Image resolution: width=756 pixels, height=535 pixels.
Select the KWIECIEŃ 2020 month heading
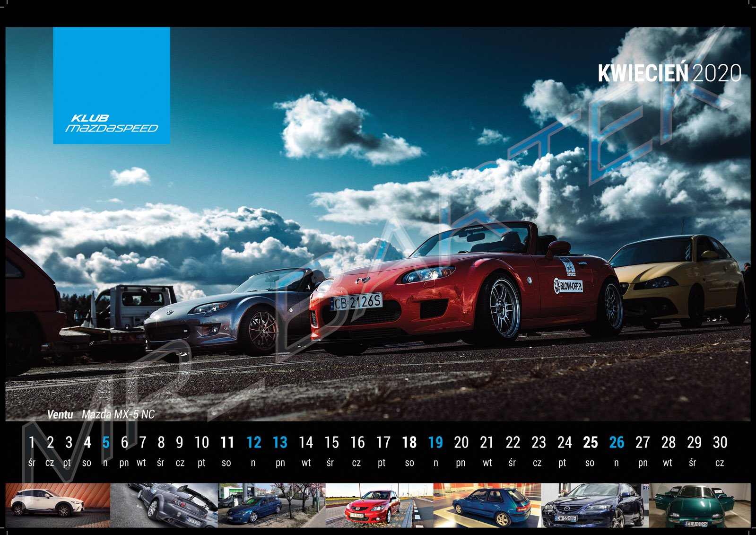tap(669, 73)
